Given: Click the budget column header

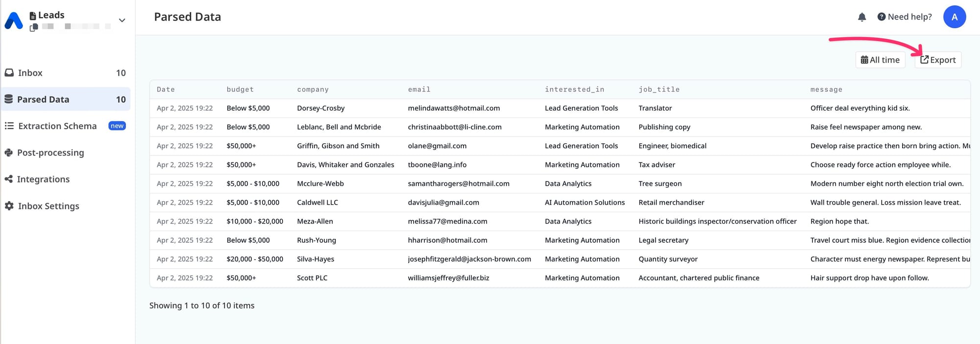Looking at the screenshot, I should [240, 90].
